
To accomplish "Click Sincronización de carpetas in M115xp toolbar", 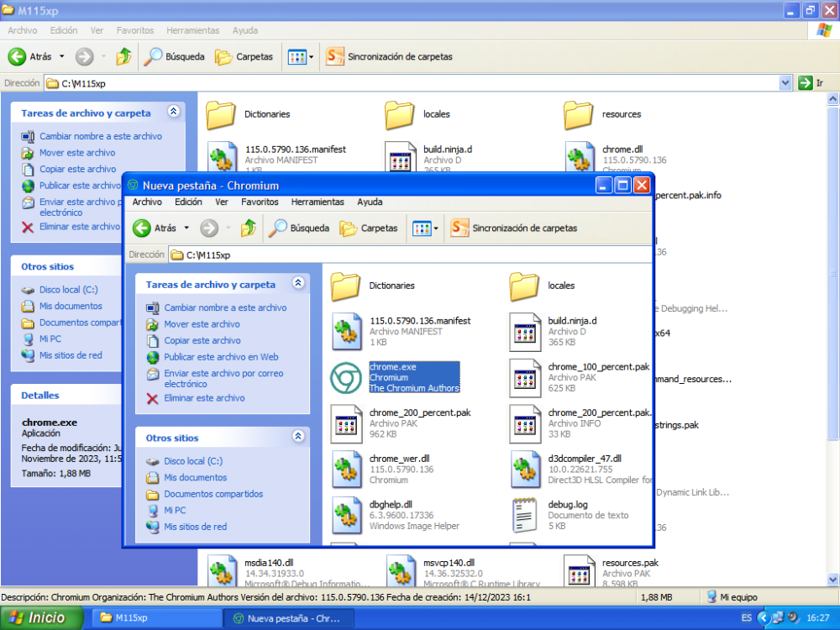I will click(390, 57).
